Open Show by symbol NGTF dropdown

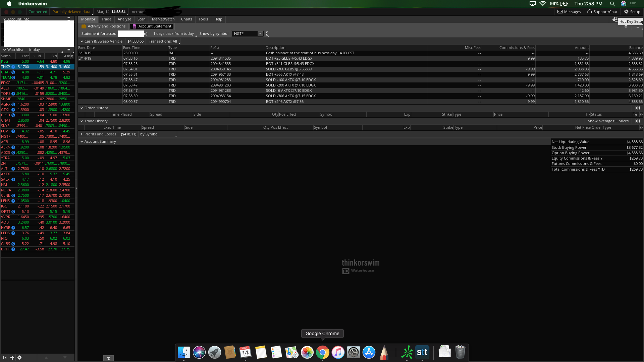pos(260,34)
